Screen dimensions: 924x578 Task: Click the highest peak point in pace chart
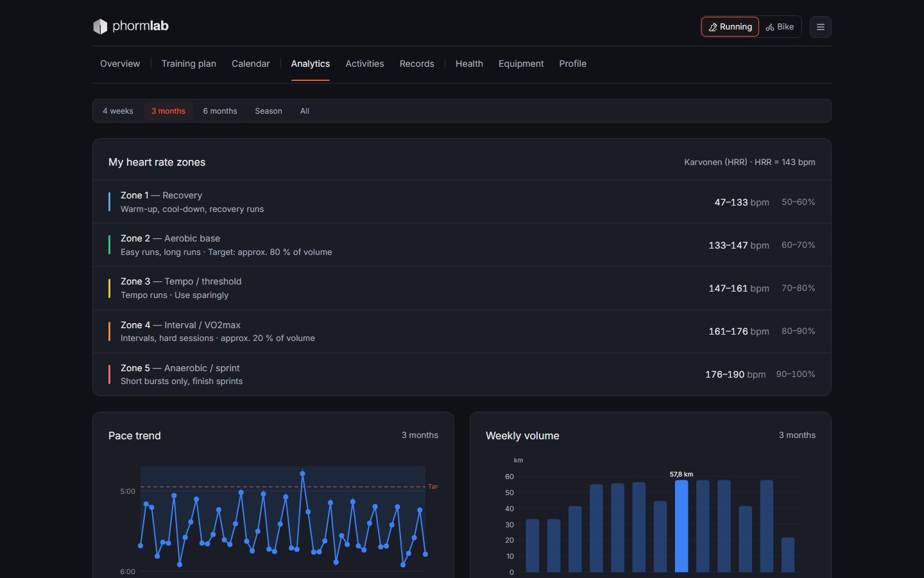tap(302, 473)
